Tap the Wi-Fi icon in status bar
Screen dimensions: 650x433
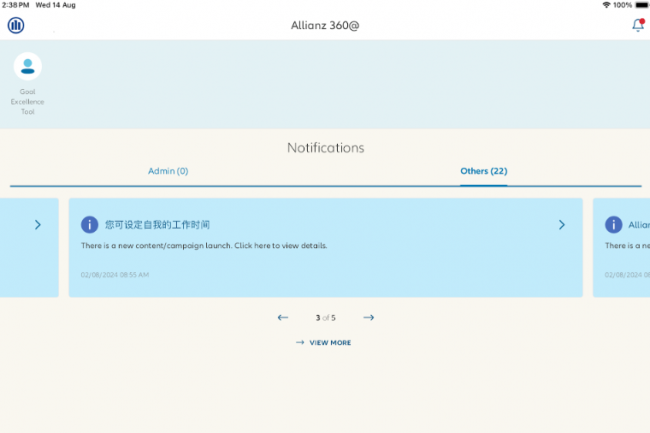pyautogui.click(x=606, y=5)
